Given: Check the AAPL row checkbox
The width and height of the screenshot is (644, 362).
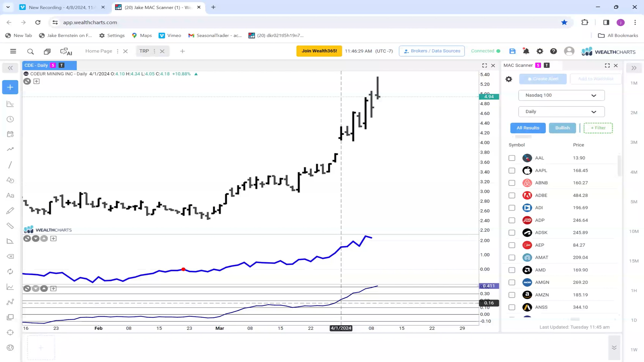Looking at the screenshot, I should [x=512, y=170].
